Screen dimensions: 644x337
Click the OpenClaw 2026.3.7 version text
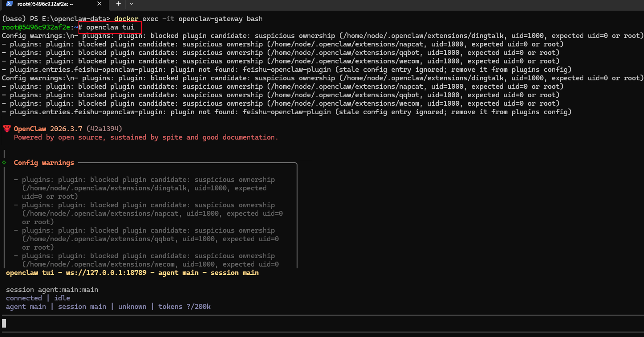coord(47,129)
